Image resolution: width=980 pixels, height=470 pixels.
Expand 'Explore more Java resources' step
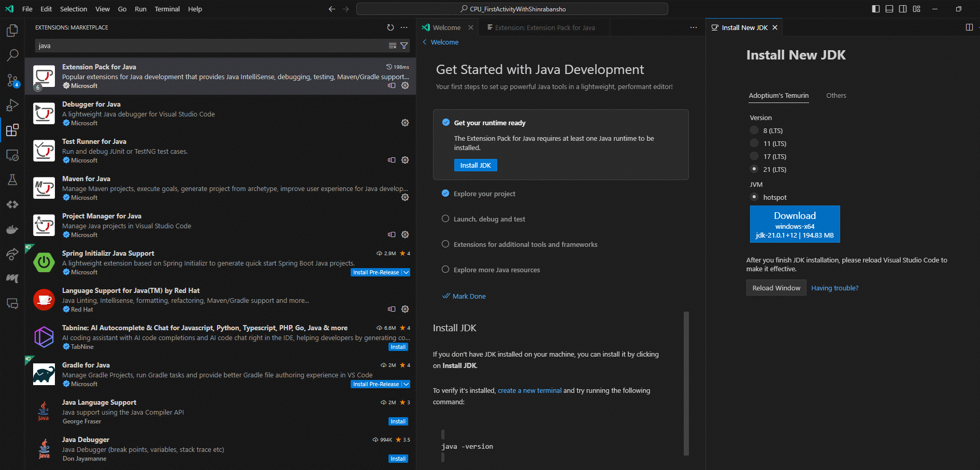496,270
